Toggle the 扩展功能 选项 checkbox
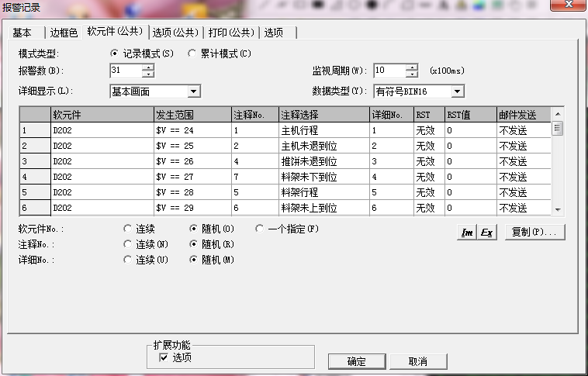 tap(164, 357)
